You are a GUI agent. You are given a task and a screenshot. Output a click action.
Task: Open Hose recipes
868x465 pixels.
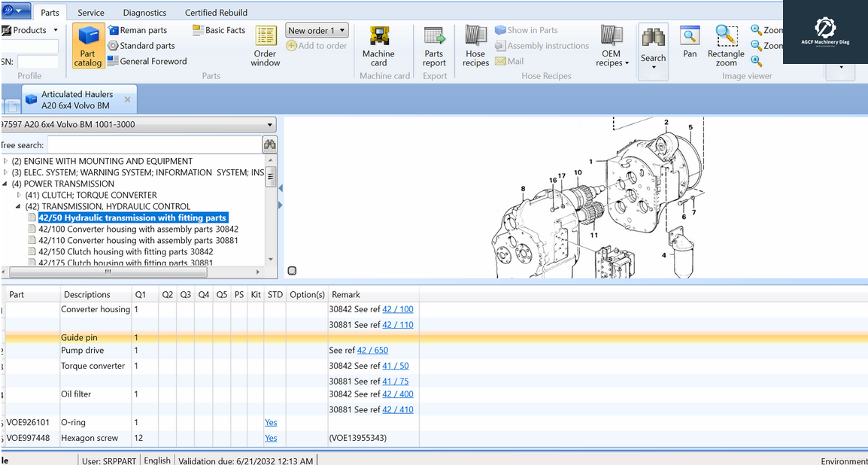pos(475,47)
